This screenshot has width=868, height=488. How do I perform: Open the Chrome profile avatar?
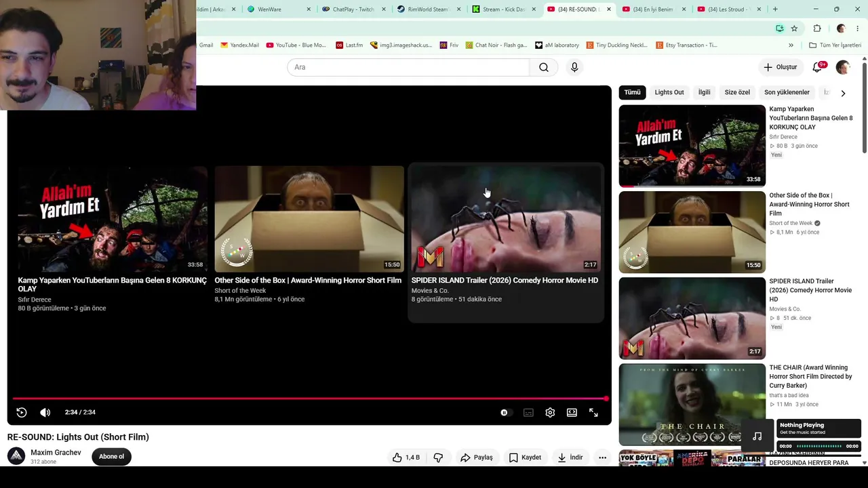pos(841,28)
